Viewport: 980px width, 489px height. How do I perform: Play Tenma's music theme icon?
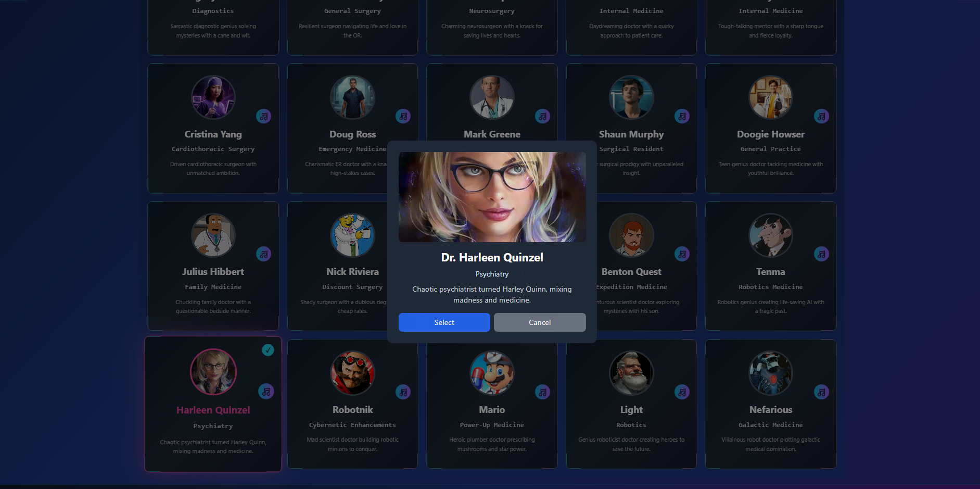822,254
